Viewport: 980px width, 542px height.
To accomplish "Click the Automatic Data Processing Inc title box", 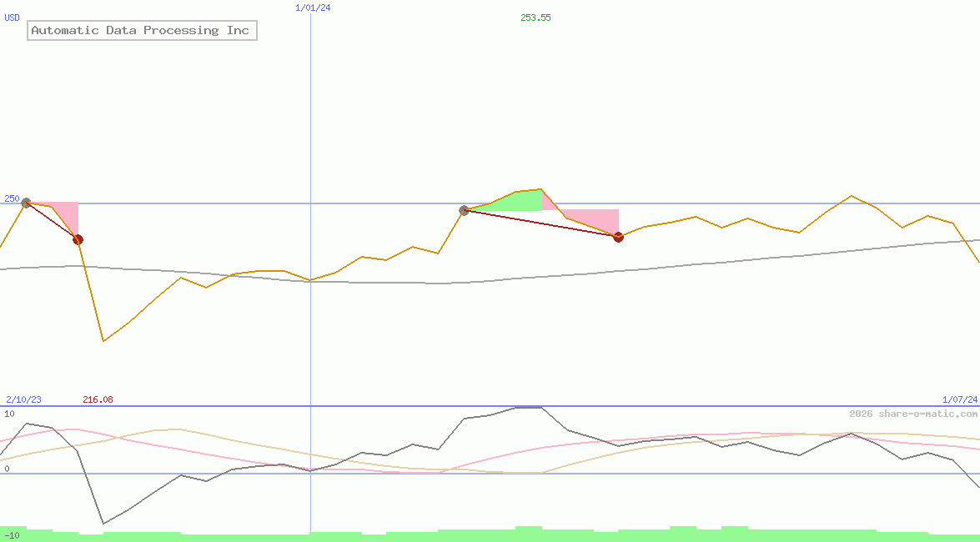I will click(x=142, y=30).
